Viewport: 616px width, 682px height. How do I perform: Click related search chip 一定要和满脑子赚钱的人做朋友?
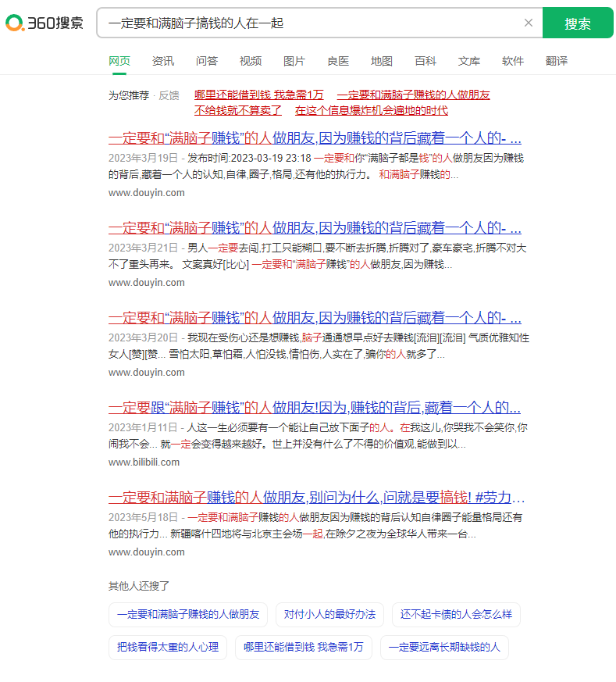pyautogui.click(x=188, y=615)
